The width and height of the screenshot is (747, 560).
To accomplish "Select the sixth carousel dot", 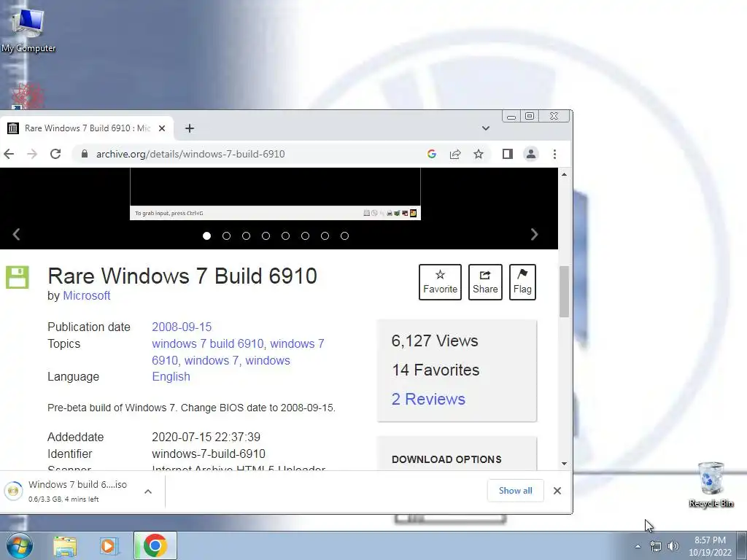I will click(x=306, y=236).
